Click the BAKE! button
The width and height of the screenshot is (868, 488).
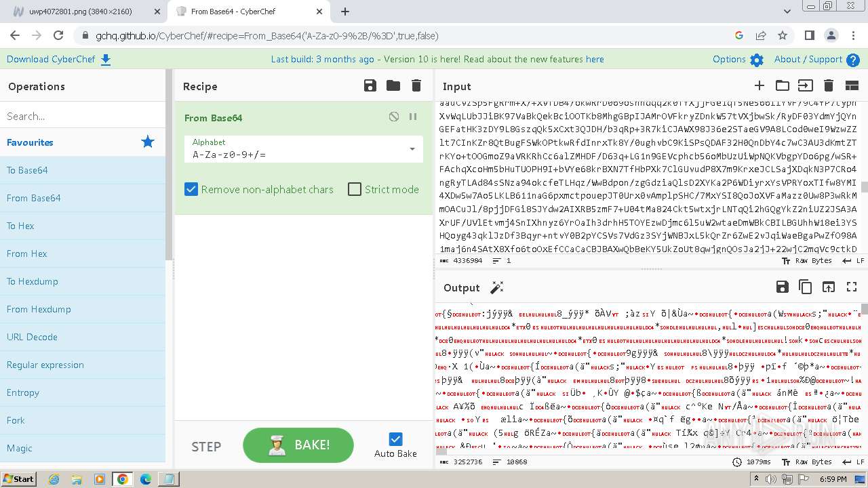click(x=298, y=445)
